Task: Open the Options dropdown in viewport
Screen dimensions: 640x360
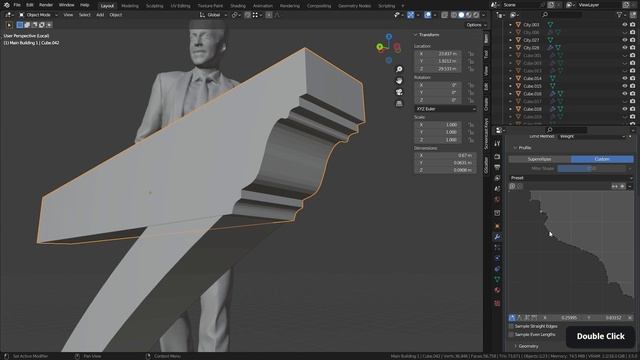Action: [x=476, y=25]
